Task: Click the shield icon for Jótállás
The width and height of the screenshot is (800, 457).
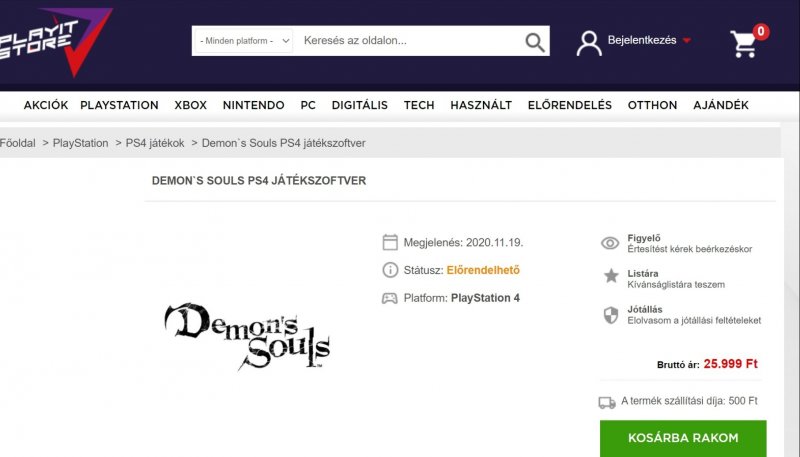Action: coord(611,315)
